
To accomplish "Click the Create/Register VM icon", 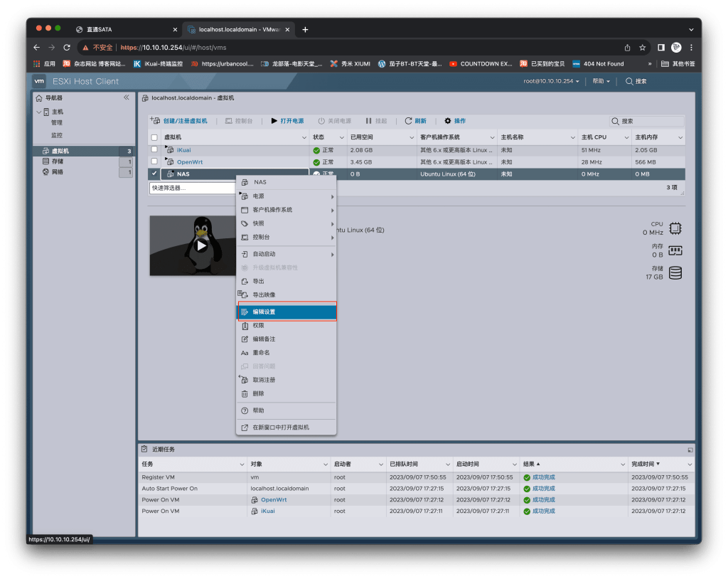I will point(156,121).
